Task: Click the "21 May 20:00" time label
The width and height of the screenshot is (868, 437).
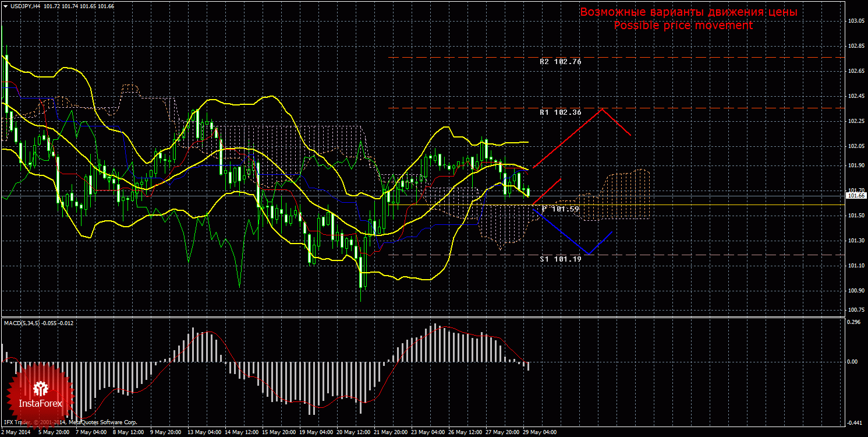Action: pos(390,432)
